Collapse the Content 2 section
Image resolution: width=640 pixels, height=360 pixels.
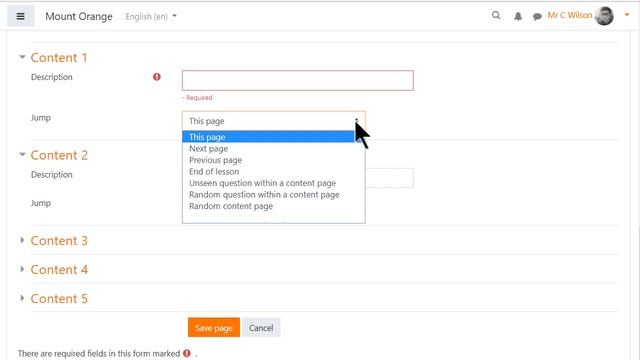tap(22, 155)
